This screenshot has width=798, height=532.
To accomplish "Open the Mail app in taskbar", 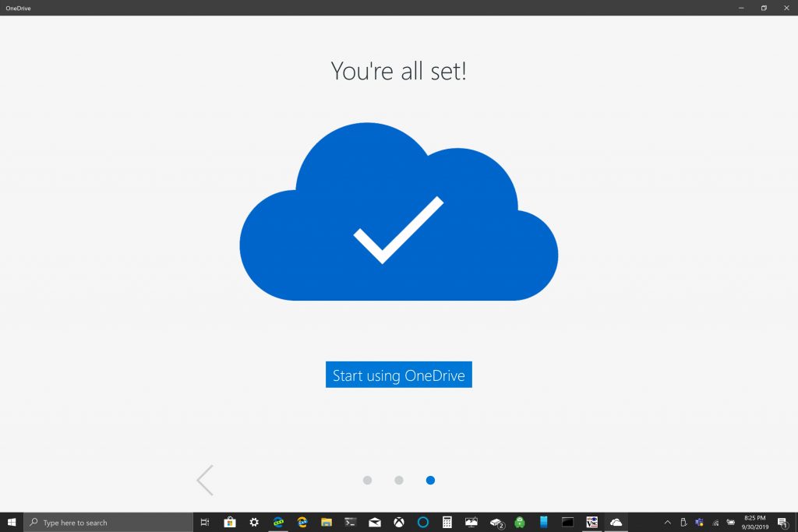I will [x=375, y=523].
